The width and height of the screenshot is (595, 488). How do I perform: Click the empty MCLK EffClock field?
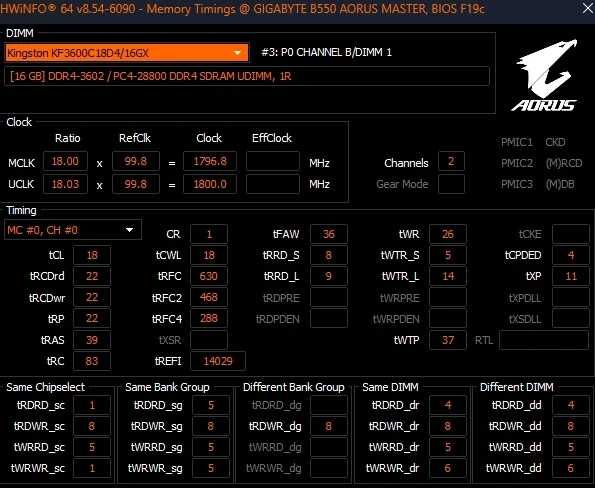[272, 161]
